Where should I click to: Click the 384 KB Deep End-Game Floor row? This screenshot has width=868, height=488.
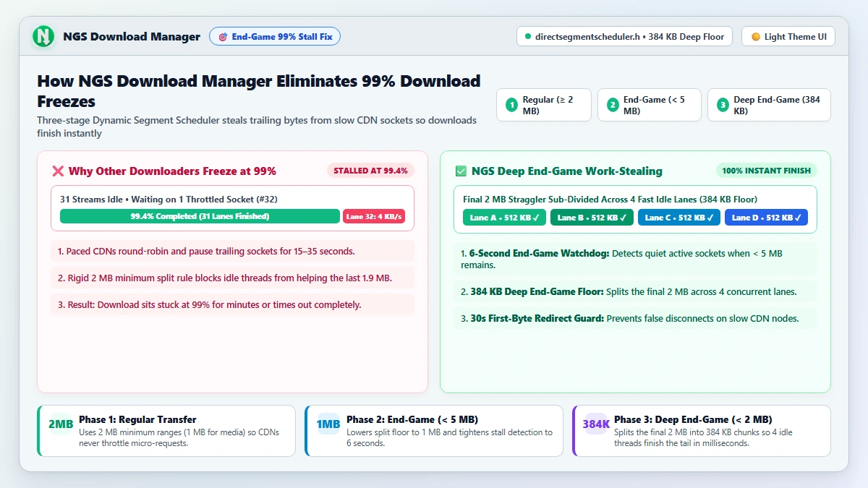[x=635, y=292]
